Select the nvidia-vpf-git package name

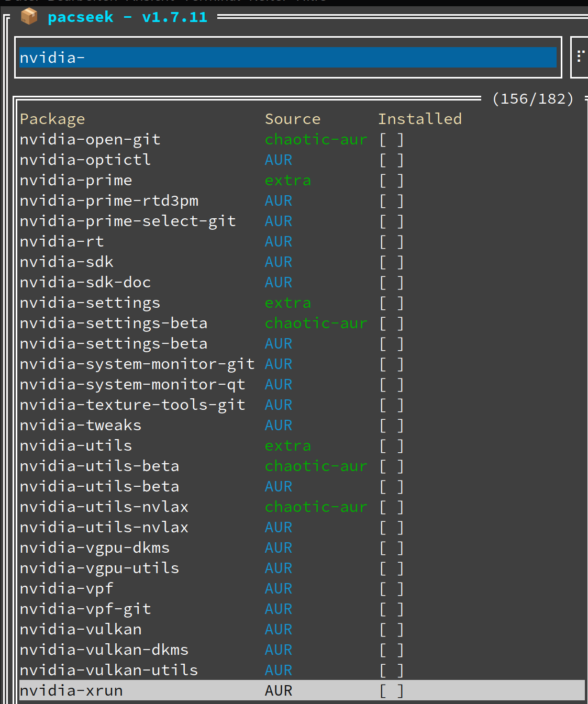point(85,609)
